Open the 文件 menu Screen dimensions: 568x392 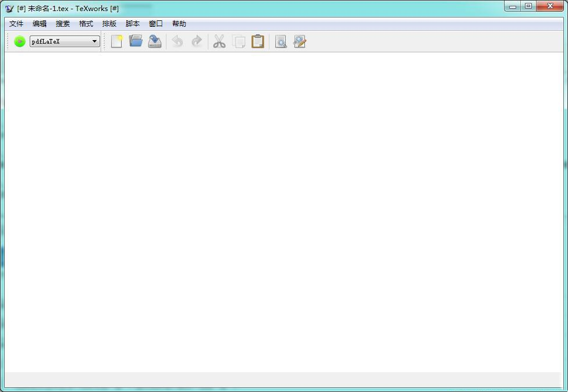pyautogui.click(x=16, y=24)
